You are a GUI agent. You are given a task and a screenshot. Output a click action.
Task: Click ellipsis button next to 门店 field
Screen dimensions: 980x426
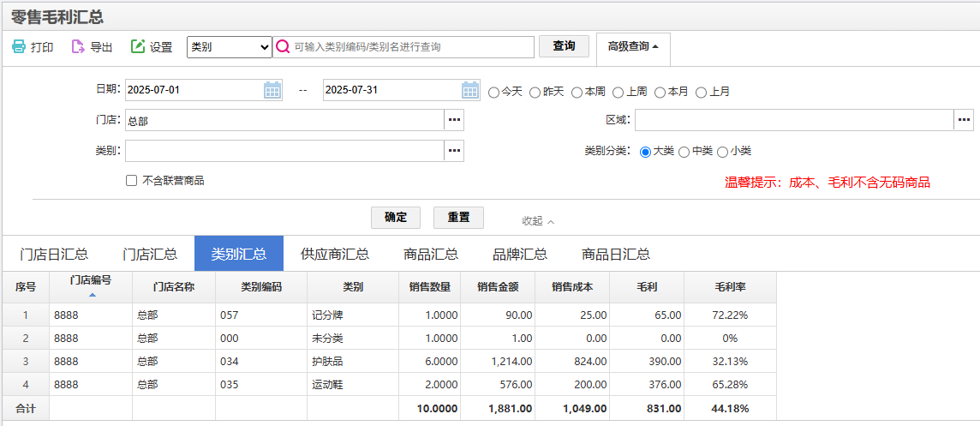pos(454,120)
